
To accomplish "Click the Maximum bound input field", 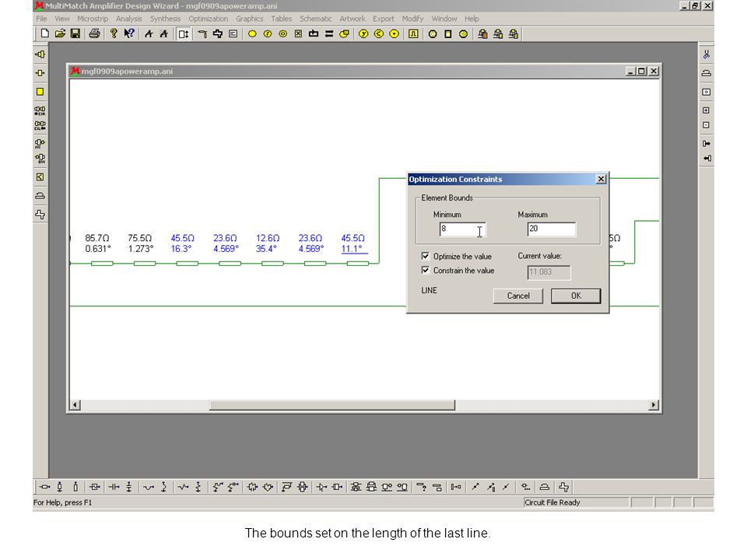I will click(551, 229).
